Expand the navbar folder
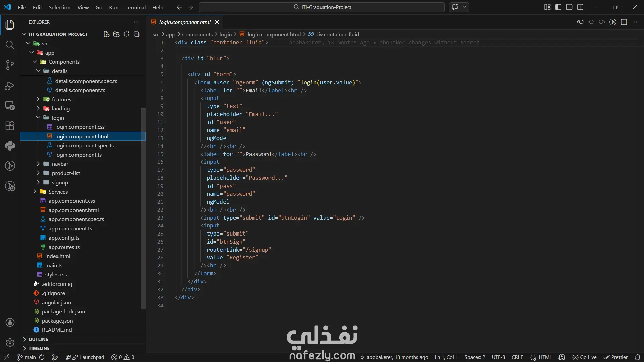 coord(38,164)
